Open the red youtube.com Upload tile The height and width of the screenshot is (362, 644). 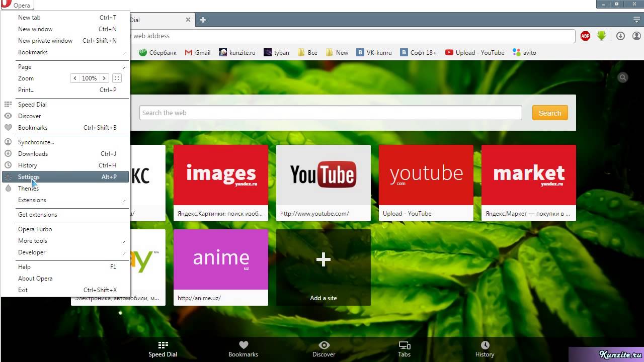[426, 183]
